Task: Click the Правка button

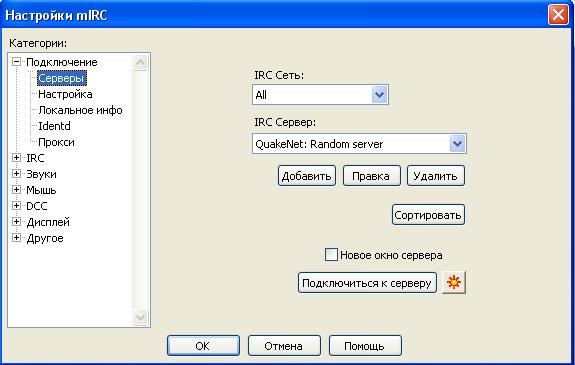Action: tap(371, 176)
